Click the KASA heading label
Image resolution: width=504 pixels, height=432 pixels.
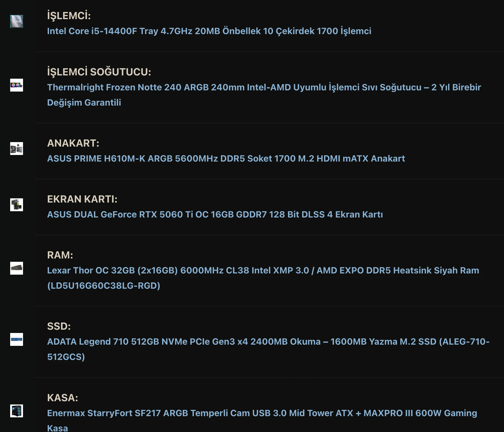62,398
